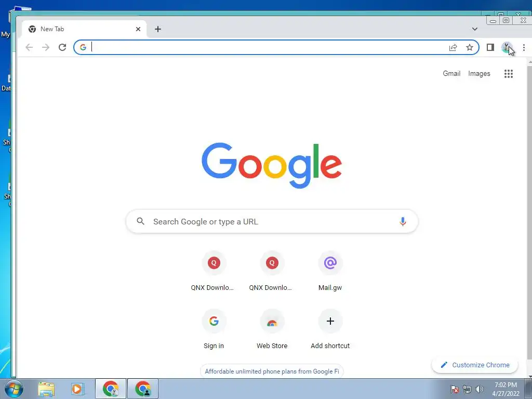The width and height of the screenshot is (532, 399).
Task: Bookmark this tab with the star icon
Action: coord(470,47)
